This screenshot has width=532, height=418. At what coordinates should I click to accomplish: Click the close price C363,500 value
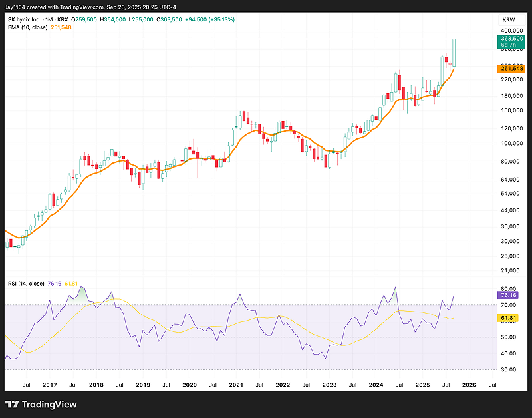[x=169, y=19]
